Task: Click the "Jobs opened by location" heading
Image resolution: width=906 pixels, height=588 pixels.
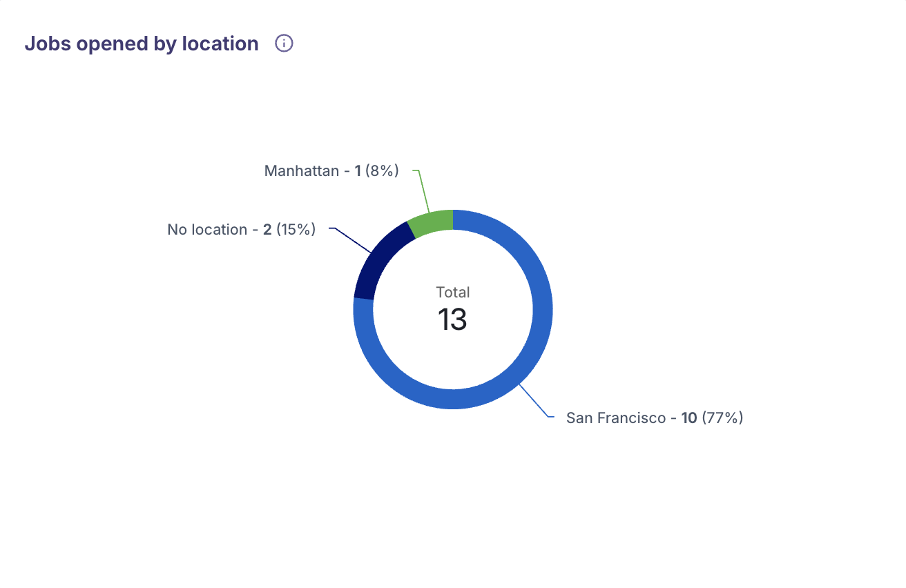Action: pyautogui.click(x=142, y=43)
